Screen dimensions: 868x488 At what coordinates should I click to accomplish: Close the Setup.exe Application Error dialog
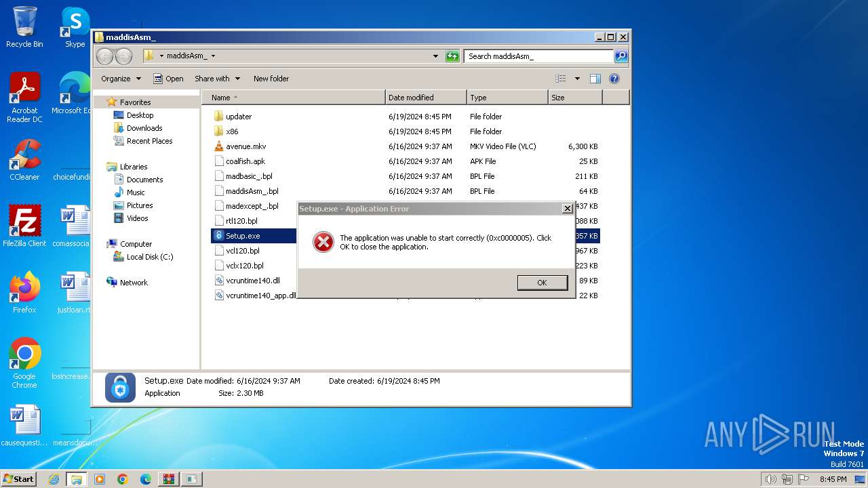coord(568,209)
